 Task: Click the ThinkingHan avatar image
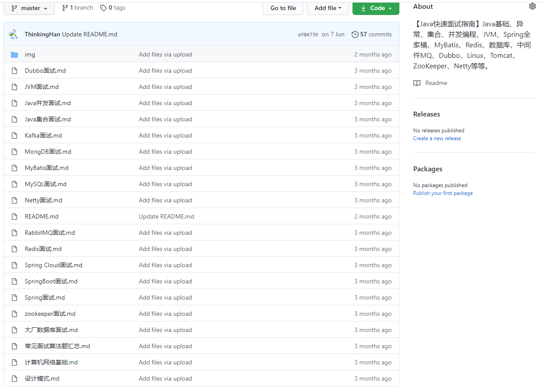click(14, 34)
